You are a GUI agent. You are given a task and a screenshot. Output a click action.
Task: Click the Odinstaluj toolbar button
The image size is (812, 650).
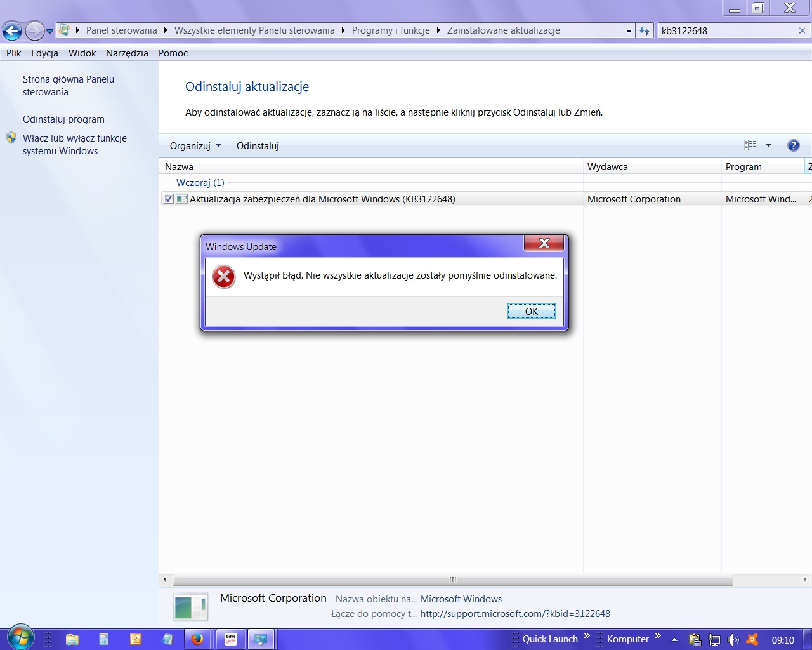pyautogui.click(x=258, y=145)
